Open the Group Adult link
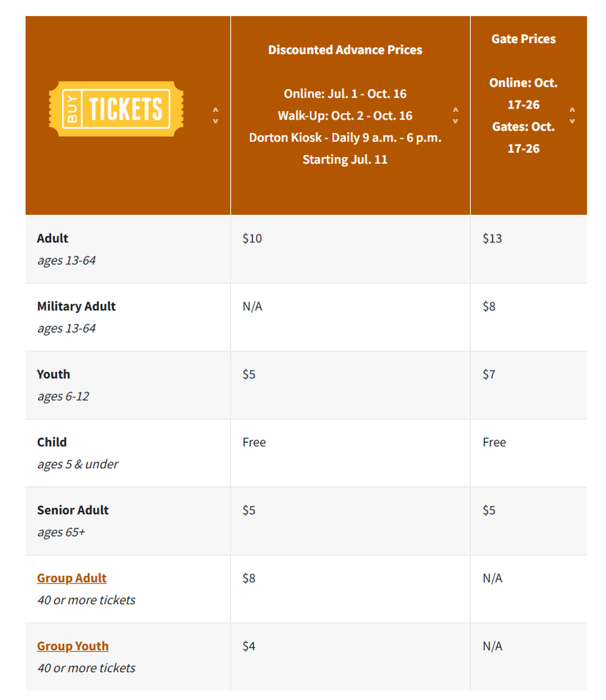 click(71, 578)
